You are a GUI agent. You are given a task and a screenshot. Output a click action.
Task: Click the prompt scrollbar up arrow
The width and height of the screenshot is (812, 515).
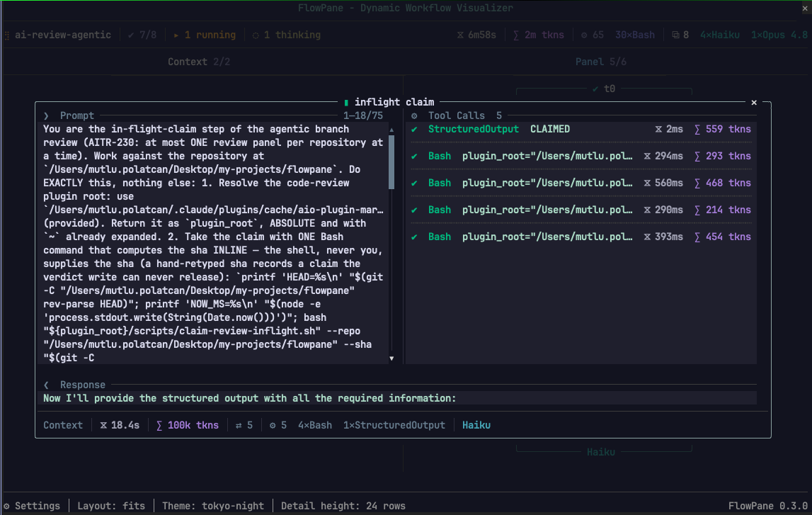point(391,130)
